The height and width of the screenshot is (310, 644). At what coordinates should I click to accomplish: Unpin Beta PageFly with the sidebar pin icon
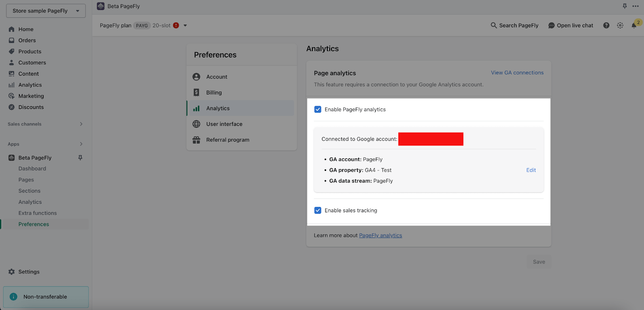(80, 158)
